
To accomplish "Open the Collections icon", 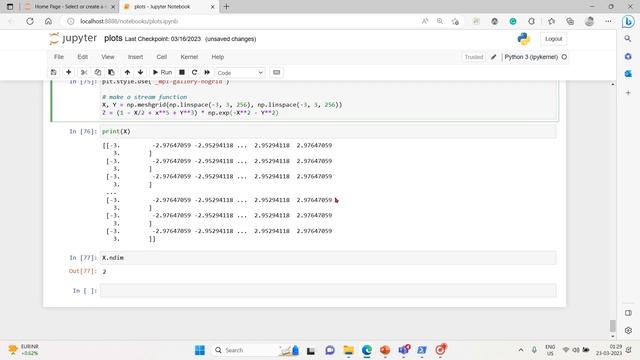I will 570,21.
